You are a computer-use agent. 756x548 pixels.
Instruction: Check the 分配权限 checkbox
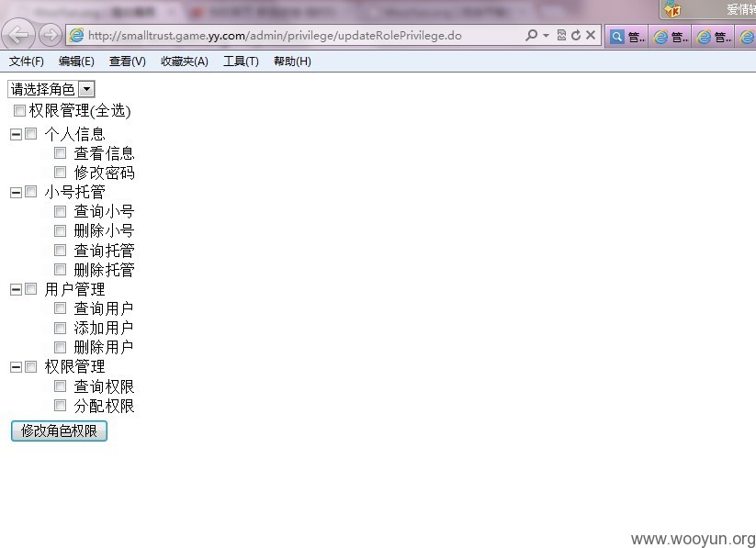pyautogui.click(x=61, y=406)
